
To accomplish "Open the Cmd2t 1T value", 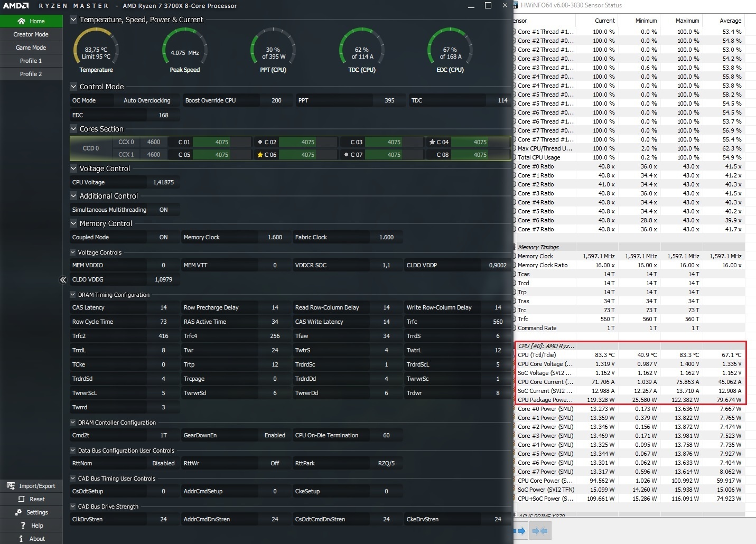I will pos(164,435).
